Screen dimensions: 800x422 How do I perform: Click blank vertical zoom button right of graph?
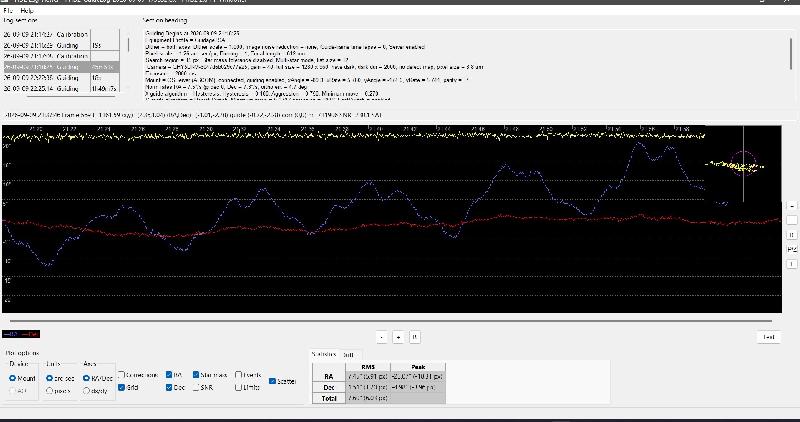pyautogui.click(x=791, y=220)
